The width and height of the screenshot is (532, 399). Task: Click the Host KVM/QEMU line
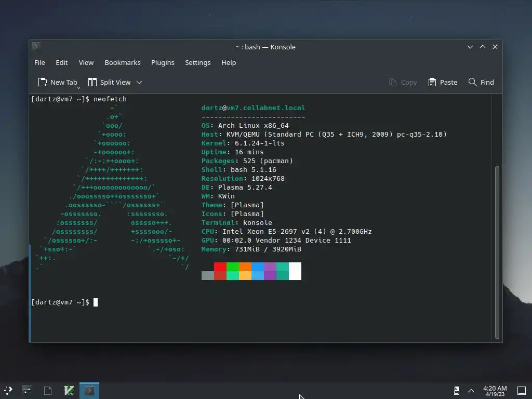click(324, 135)
